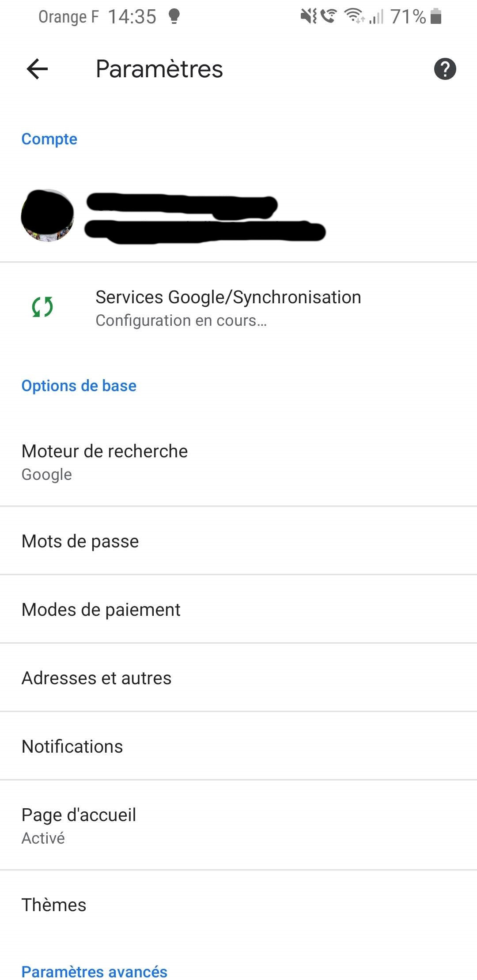
Task: Tap the Wi-Fi status icon
Action: [x=354, y=17]
